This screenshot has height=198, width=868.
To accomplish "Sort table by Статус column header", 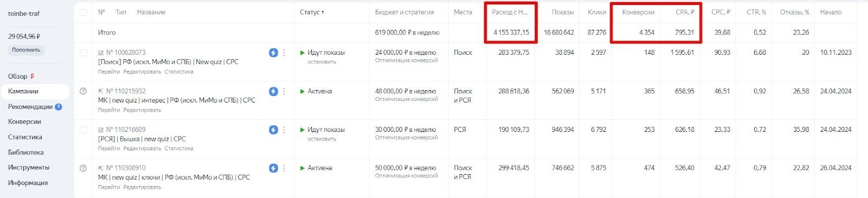I will pyautogui.click(x=312, y=12).
